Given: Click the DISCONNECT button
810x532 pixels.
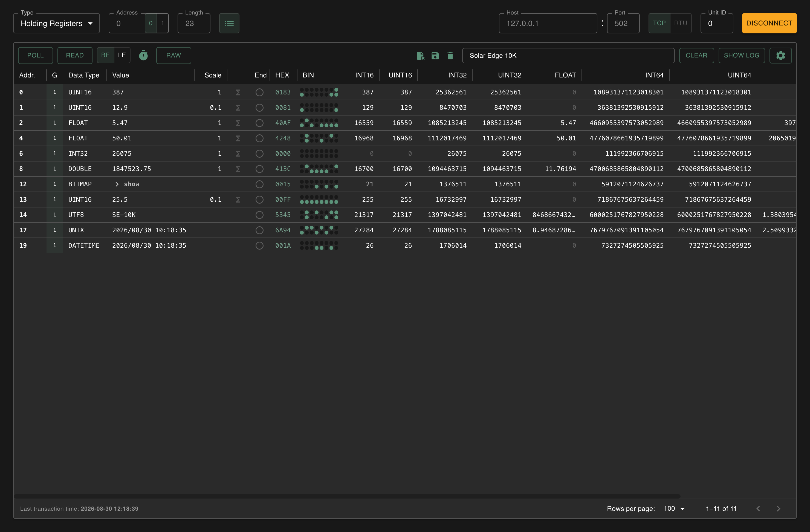Looking at the screenshot, I should click(769, 23).
